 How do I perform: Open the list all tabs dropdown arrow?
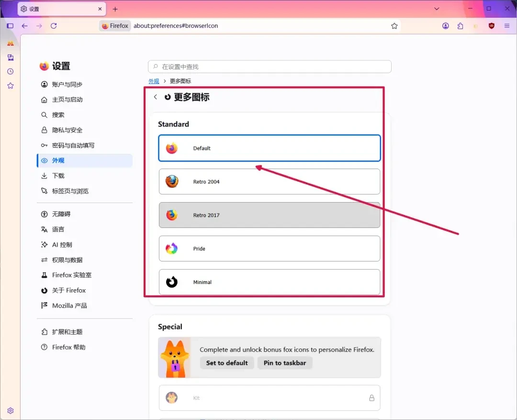click(x=437, y=9)
